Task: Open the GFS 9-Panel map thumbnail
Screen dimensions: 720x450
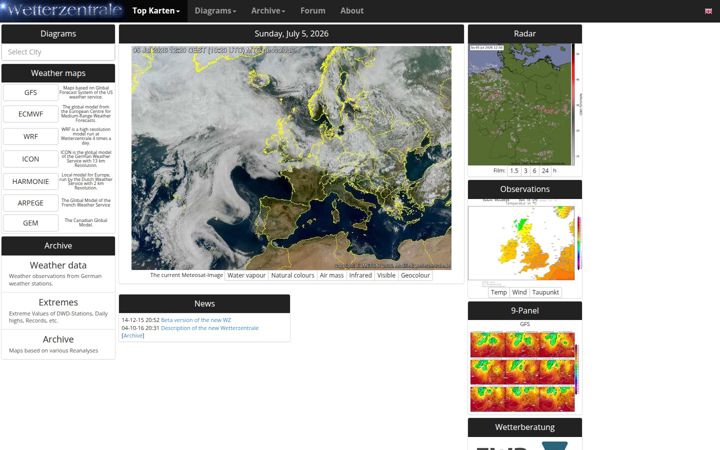Action: tap(523, 371)
